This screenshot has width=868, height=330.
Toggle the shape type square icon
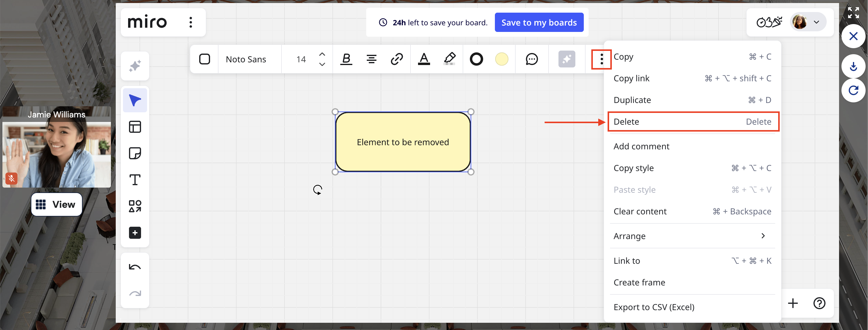point(205,59)
